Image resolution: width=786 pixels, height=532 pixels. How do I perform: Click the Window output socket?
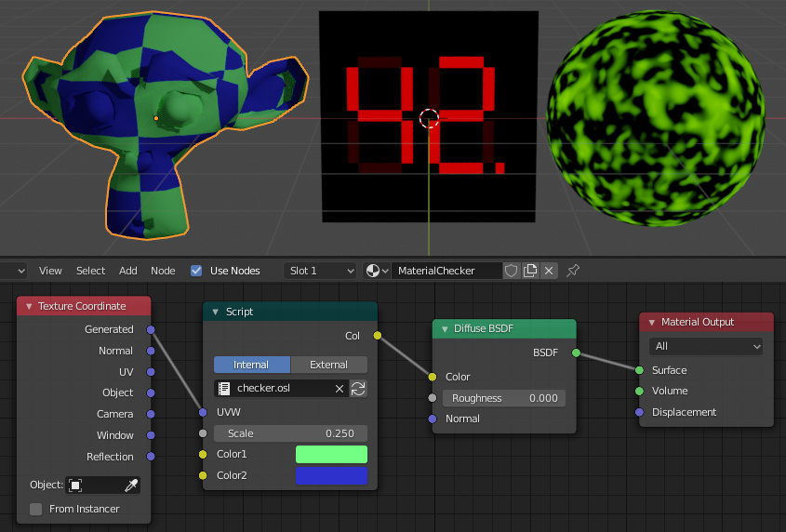coord(151,435)
